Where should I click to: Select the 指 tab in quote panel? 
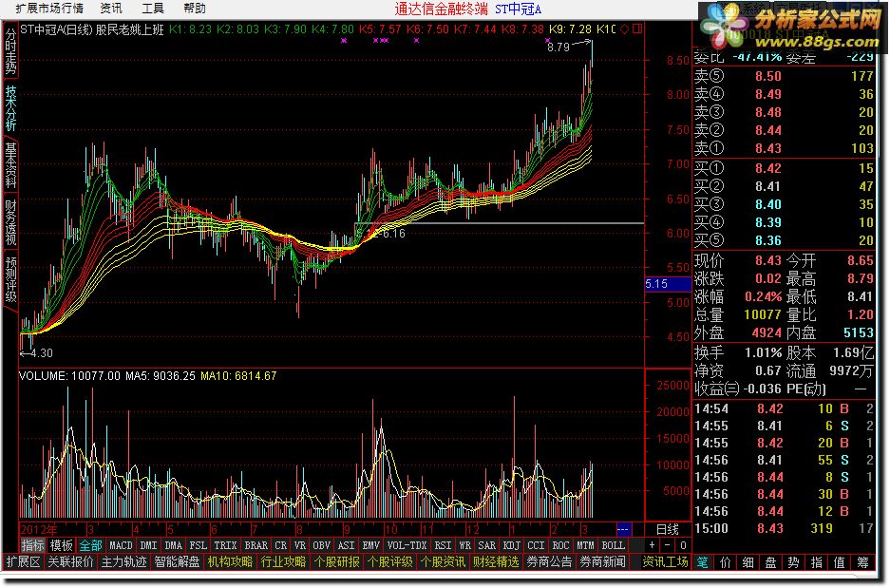[x=817, y=562]
